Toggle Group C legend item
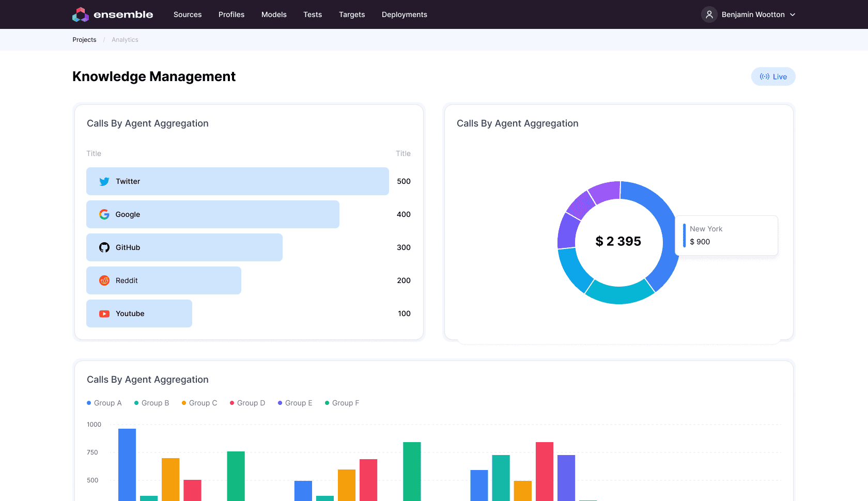This screenshot has height=501, width=868. pos(199,403)
